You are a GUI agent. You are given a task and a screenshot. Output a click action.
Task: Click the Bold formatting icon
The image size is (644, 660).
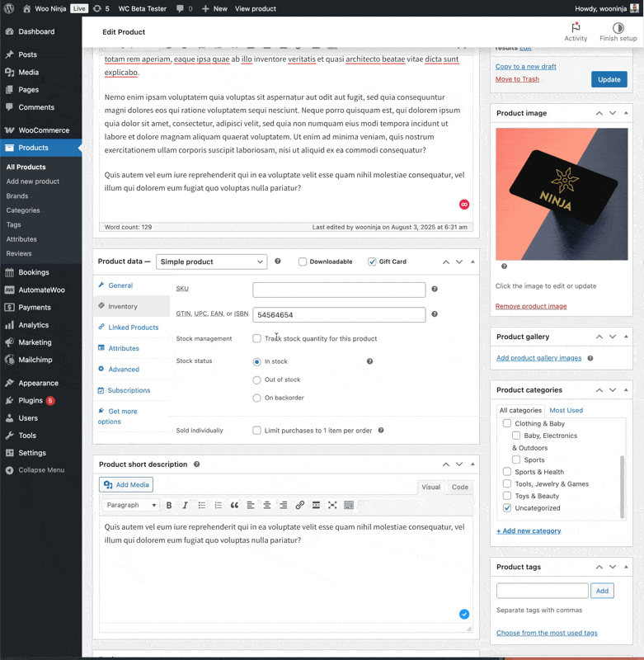click(169, 505)
